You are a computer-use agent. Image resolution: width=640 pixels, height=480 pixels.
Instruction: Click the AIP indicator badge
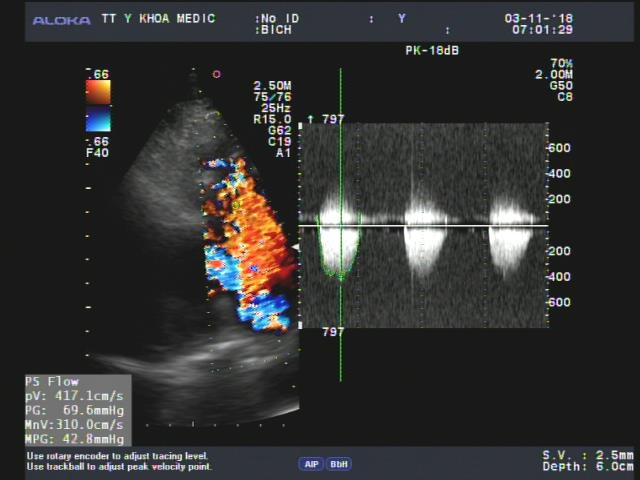coord(311,464)
